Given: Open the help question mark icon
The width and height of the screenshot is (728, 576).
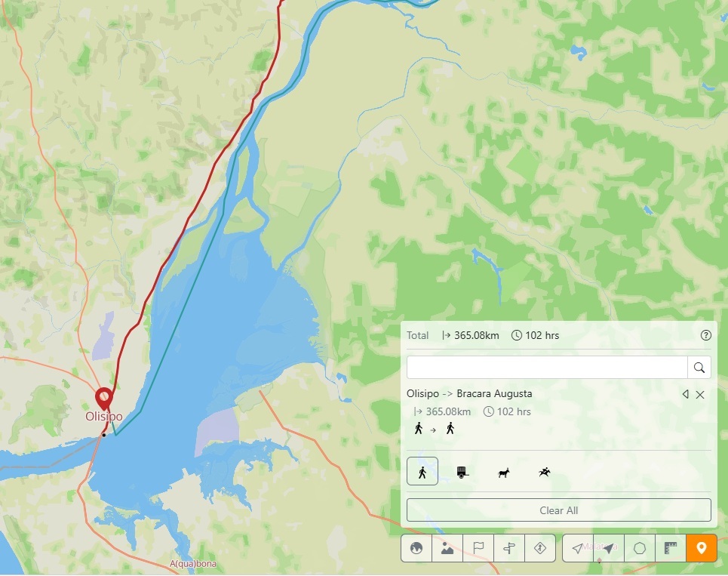Looking at the screenshot, I should point(705,335).
